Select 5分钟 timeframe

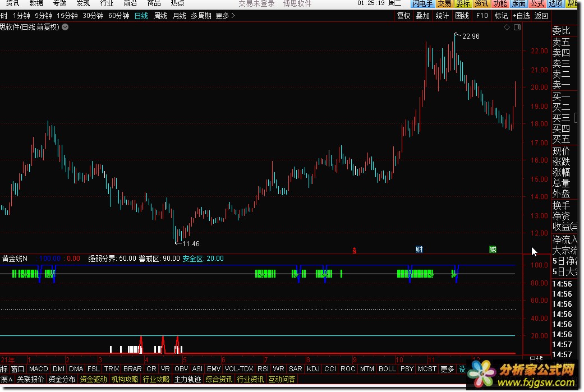coord(43,16)
